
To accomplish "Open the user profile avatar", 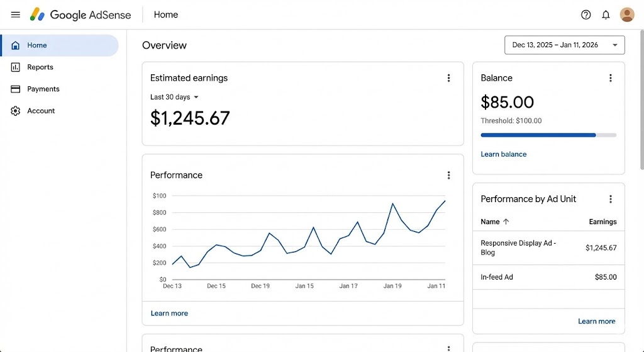I will point(626,14).
